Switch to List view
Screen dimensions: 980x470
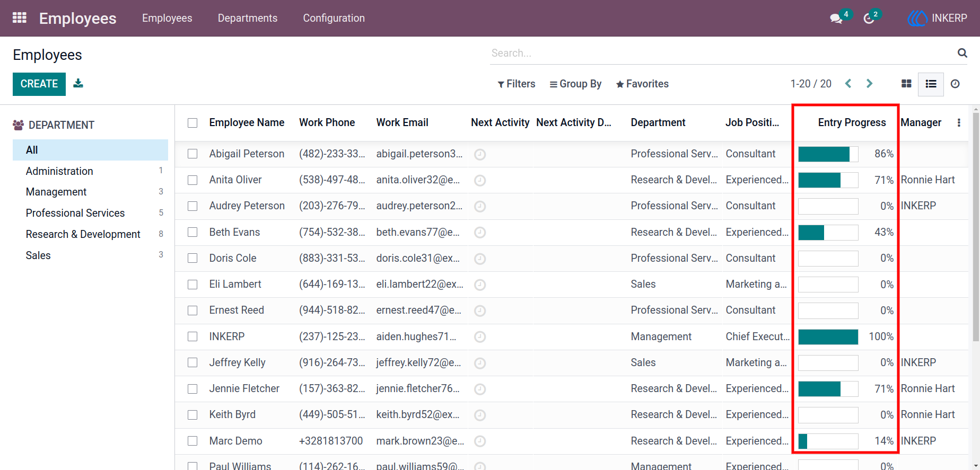coord(931,84)
